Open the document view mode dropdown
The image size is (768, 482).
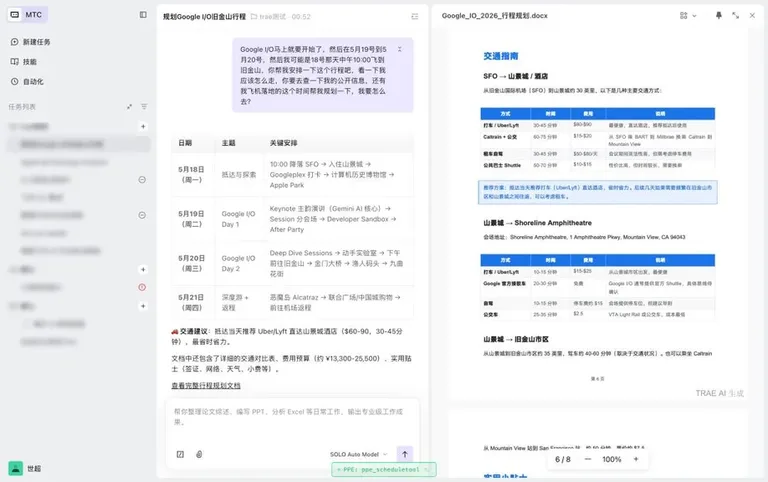coord(688,16)
